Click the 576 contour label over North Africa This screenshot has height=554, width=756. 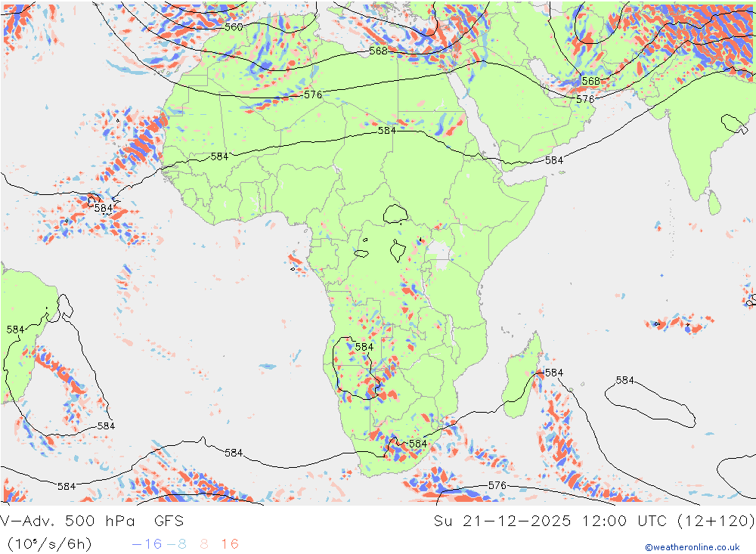point(313,94)
